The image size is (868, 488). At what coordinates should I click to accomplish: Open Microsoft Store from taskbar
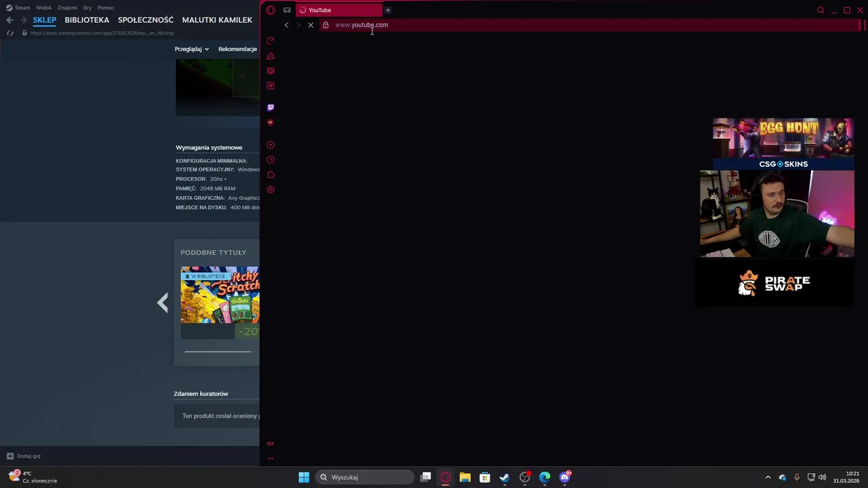click(x=485, y=477)
